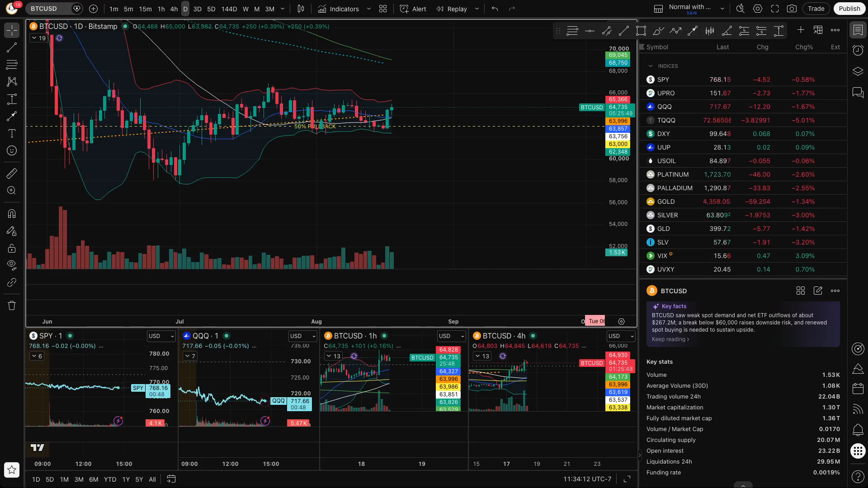868x488 pixels.
Task: Click the trash remove objects icon
Action: click(12, 305)
